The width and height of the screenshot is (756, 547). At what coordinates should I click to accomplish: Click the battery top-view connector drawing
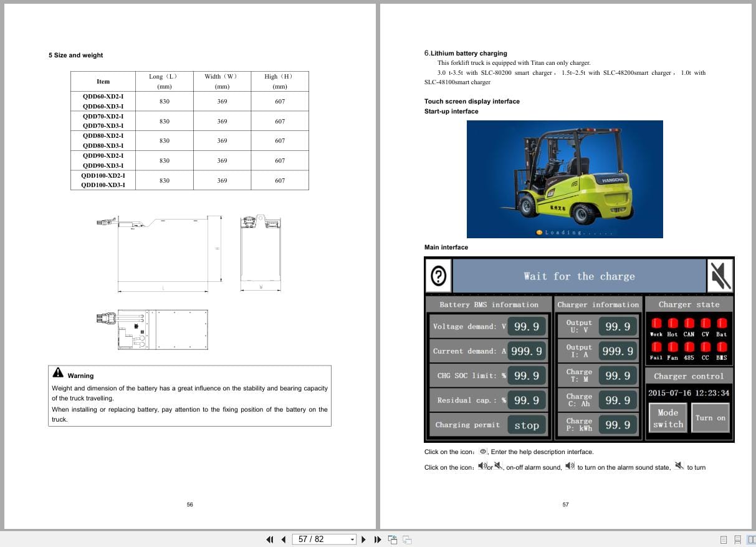click(151, 329)
